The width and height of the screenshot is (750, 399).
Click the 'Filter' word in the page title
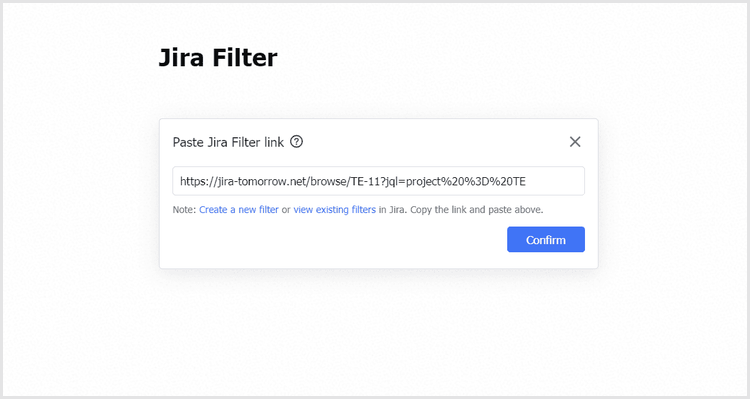245,57
